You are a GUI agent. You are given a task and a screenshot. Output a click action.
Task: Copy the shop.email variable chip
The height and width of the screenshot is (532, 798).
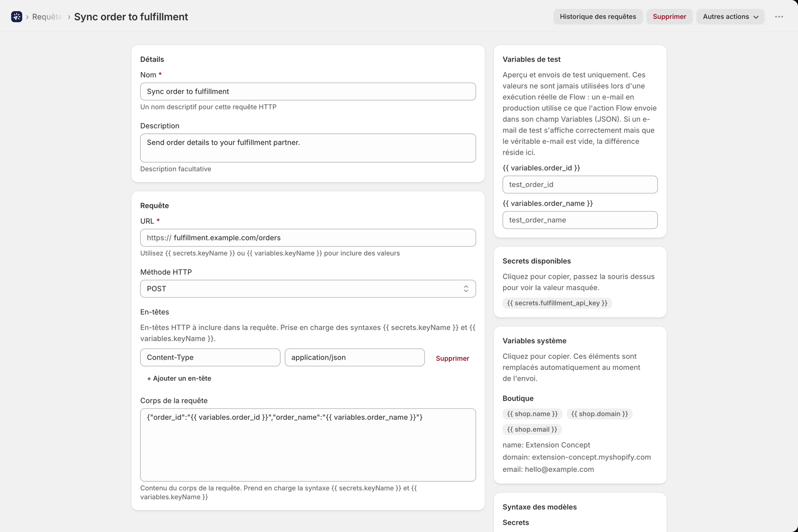[x=532, y=429]
